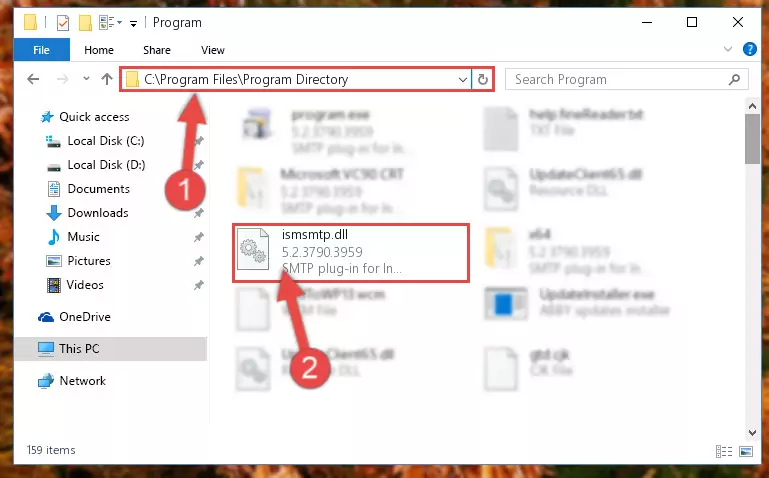This screenshot has width=769, height=478.
Task: Open the View ribbon tab
Action: tap(213, 50)
